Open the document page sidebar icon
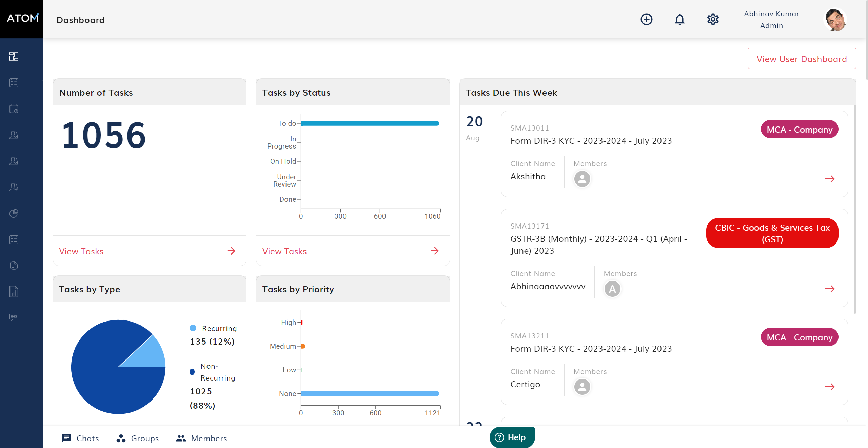 click(14, 266)
